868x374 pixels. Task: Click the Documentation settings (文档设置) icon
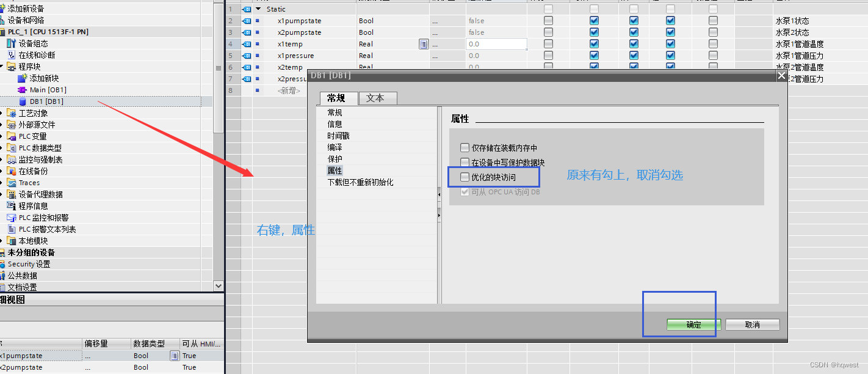[3, 287]
